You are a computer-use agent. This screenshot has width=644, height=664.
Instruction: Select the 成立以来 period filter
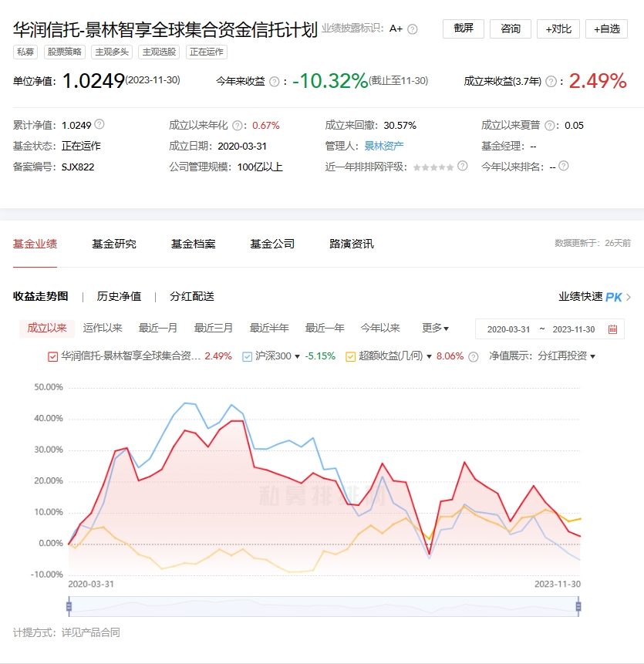point(47,329)
